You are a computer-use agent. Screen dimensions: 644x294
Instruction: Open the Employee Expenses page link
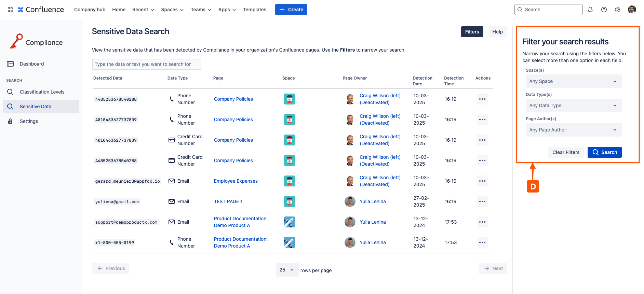coord(236,181)
